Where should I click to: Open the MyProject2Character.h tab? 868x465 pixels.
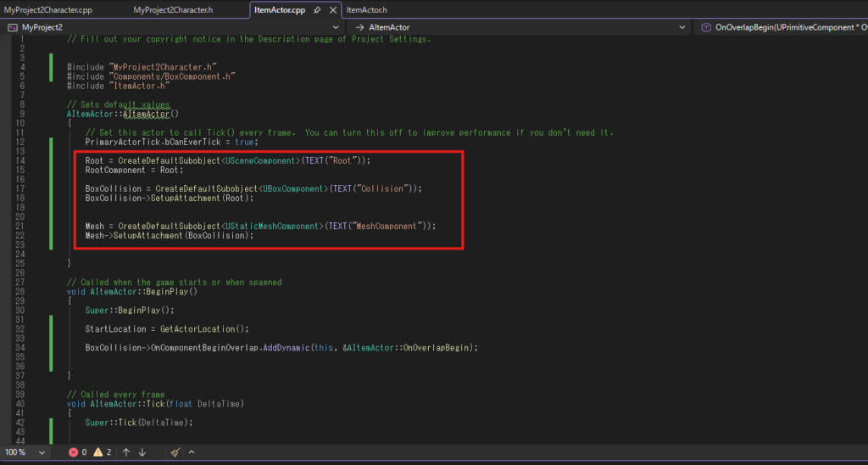pyautogui.click(x=173, y=10)
